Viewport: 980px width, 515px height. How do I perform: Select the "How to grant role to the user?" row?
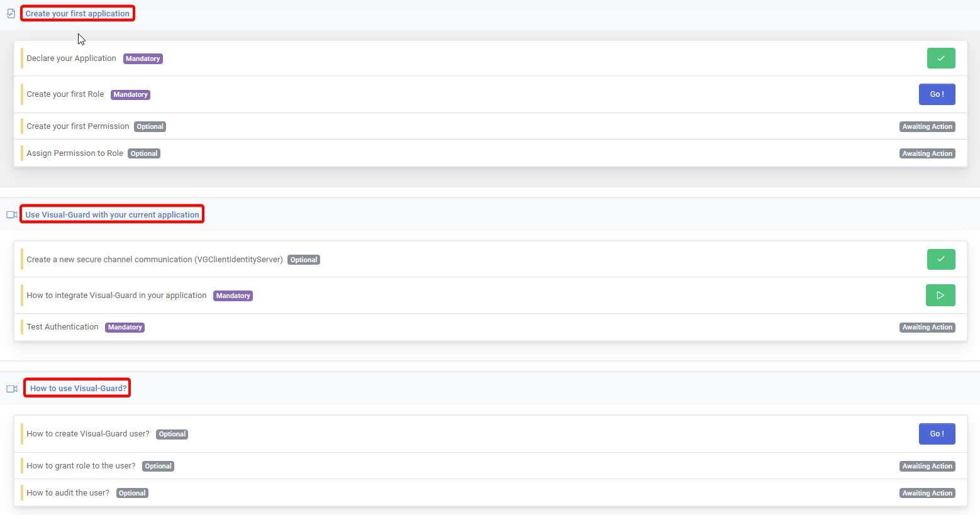[x=81, y=465]
